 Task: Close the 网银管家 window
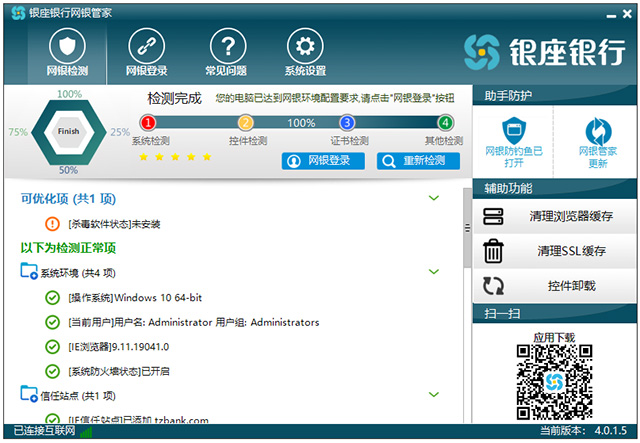point(627,14)
